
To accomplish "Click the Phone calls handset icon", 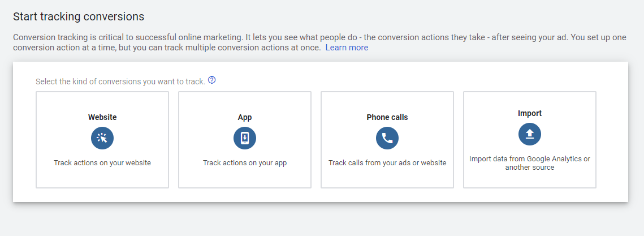I will click(x=387, y=138).
